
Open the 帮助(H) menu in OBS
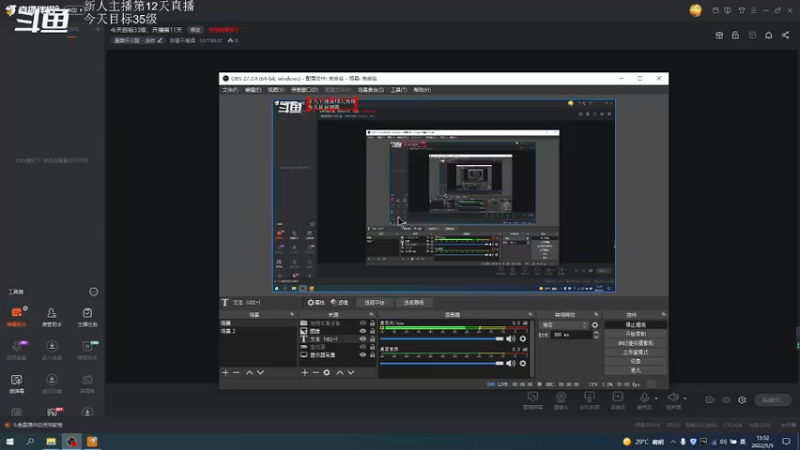click(x=422, y=90)
